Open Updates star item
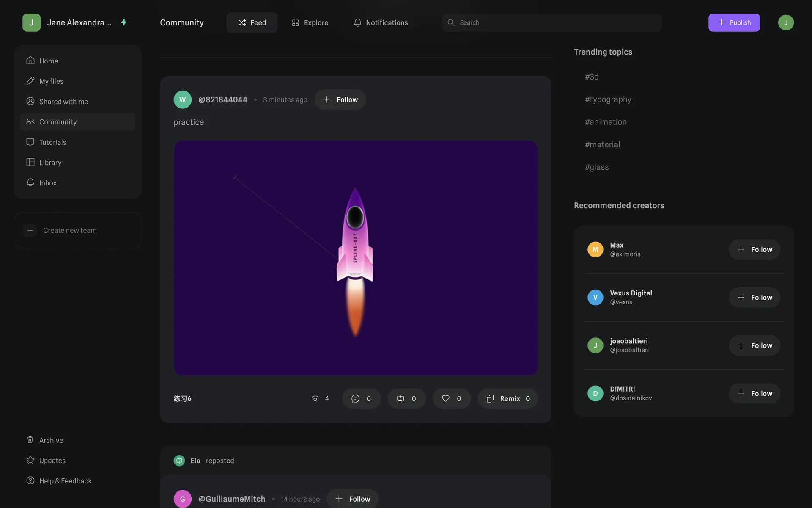The width and height of the screenshot is (812, 508). (52, 461)
